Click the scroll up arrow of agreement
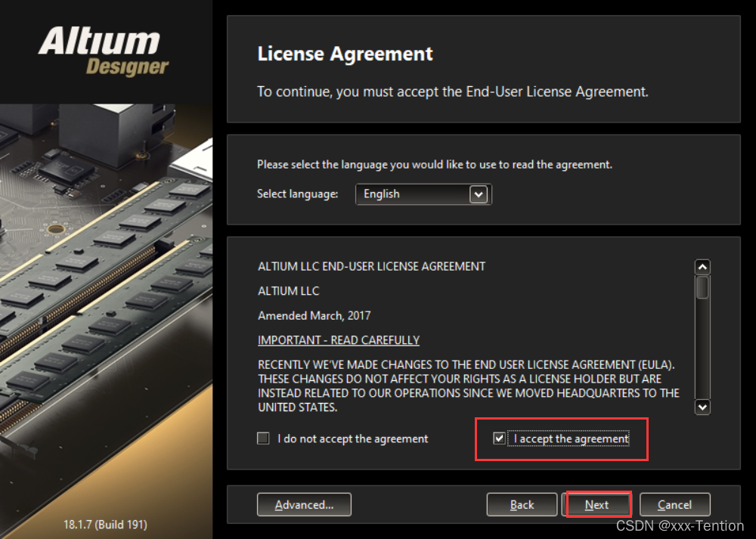Image resolution: width=756 pixels, height=539 pixels. (x=702, y=267)
